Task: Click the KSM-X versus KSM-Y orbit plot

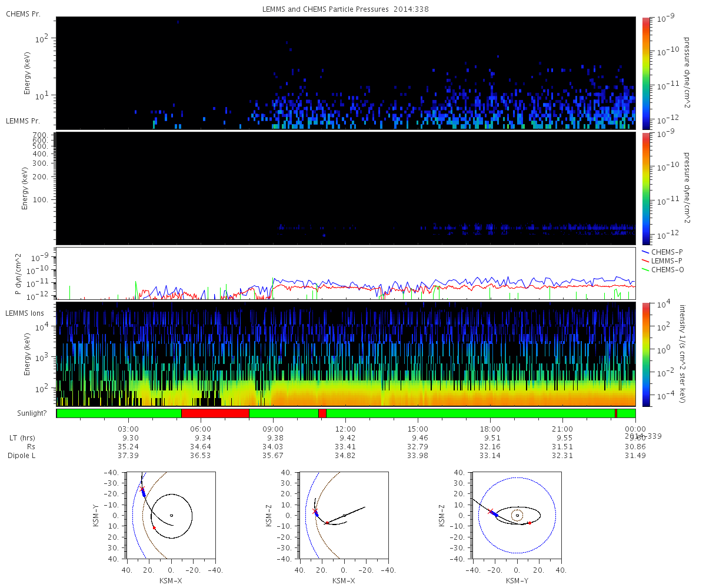Action: [171, 515]
